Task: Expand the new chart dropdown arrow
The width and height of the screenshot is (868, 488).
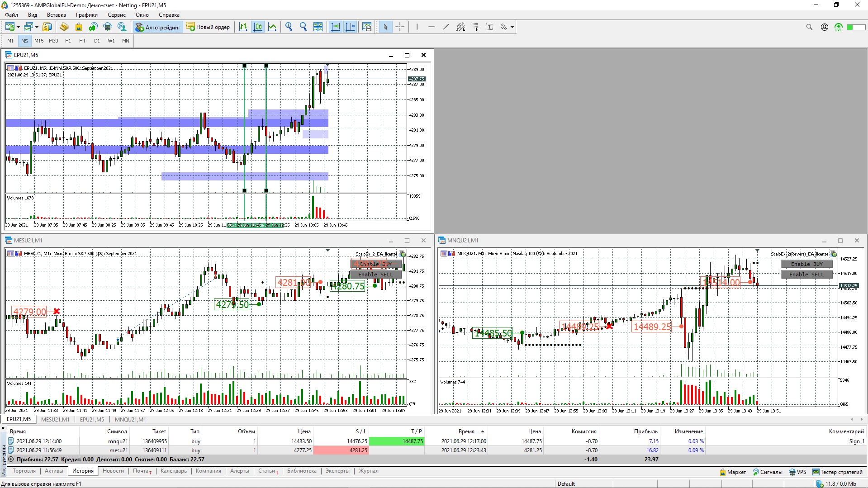Action: [18, 27]
